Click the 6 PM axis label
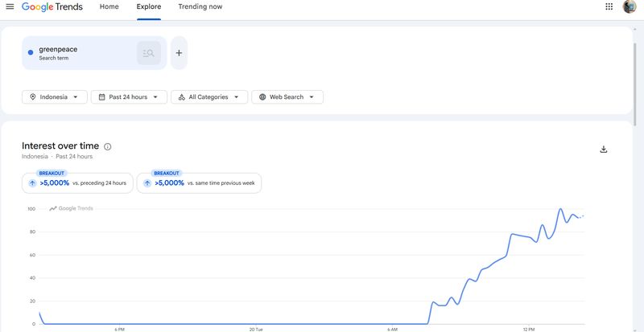 119,329
